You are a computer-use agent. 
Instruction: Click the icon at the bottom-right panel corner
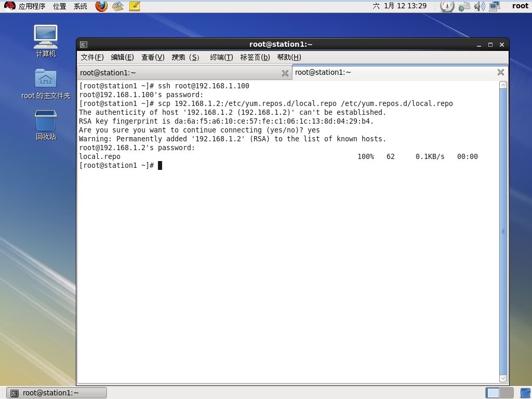click(526, 393)
